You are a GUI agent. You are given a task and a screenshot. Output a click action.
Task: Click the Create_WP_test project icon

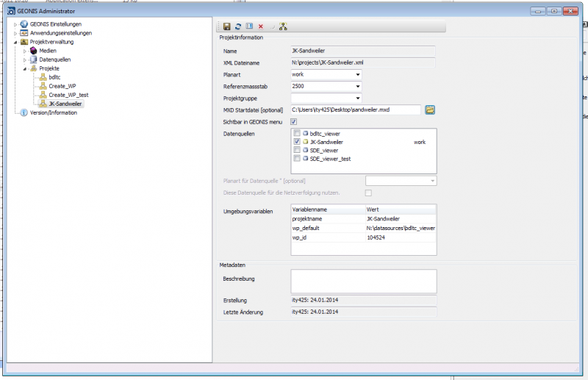point(43,95)
